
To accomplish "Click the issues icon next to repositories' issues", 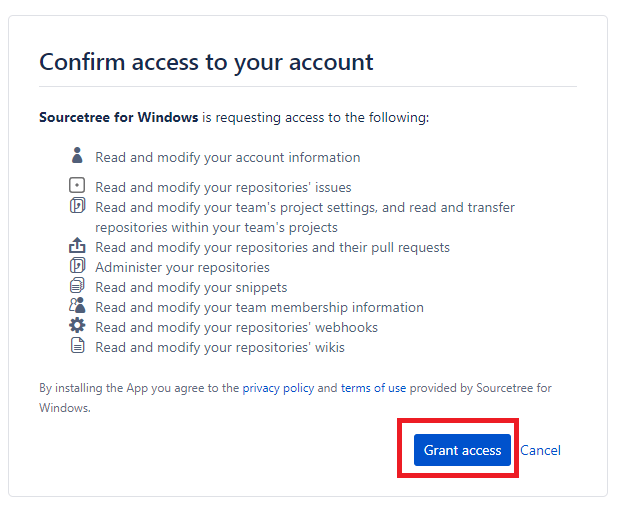I will tap(77, 185).
